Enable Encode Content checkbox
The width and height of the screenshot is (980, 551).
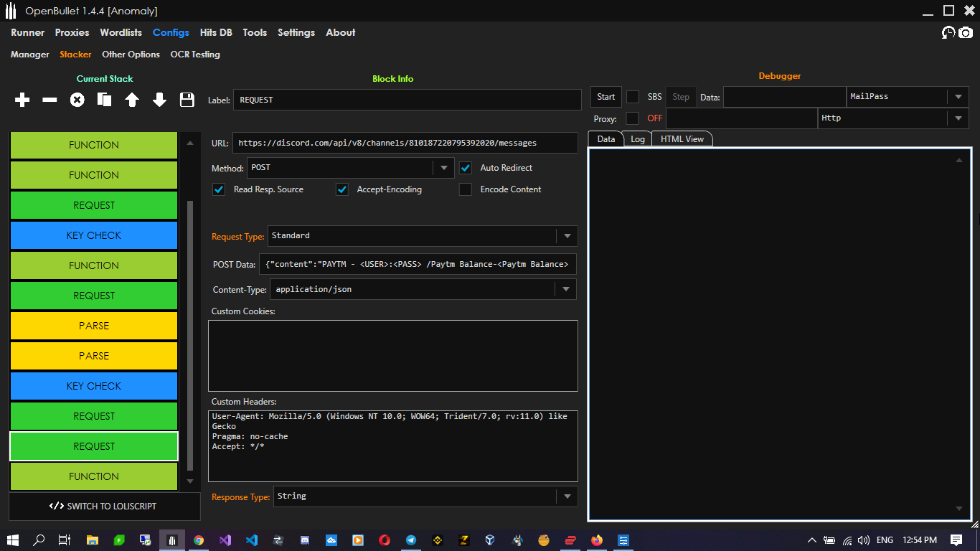[x=466, y=189]
